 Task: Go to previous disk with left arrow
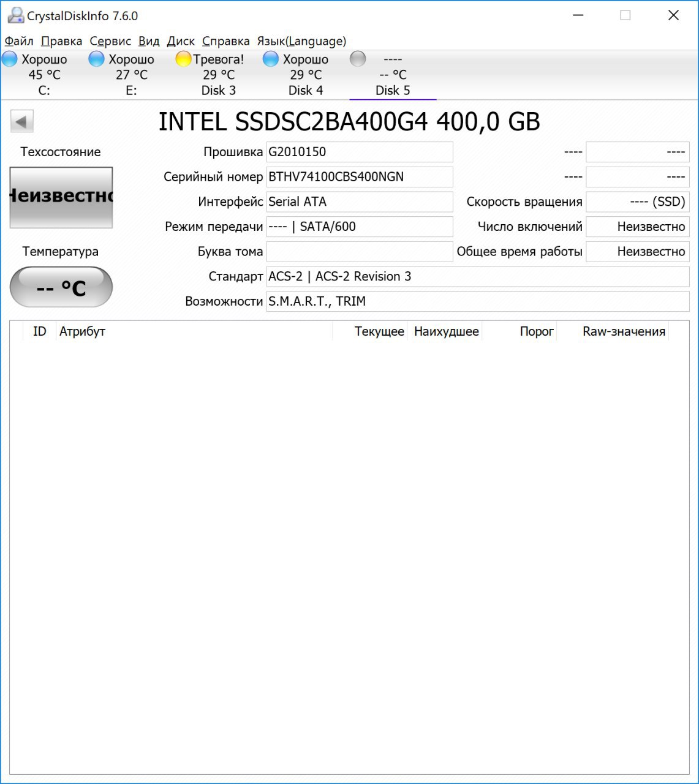click(22, 121)
